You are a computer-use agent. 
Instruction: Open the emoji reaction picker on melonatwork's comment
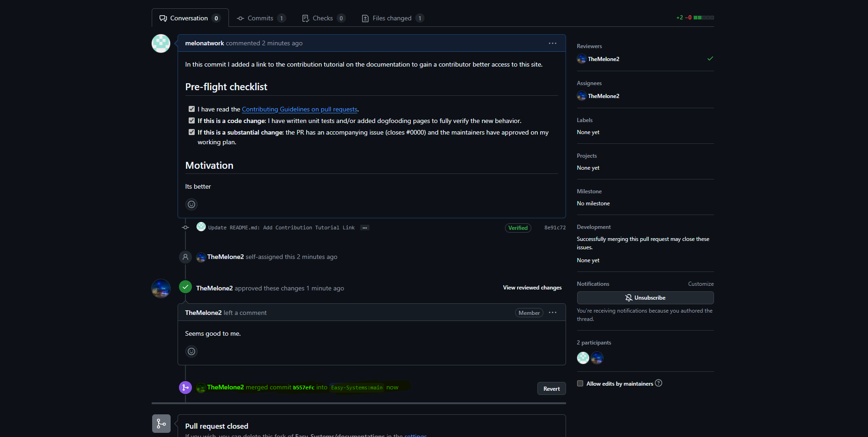pyautogui.click(x=191, y=204)
